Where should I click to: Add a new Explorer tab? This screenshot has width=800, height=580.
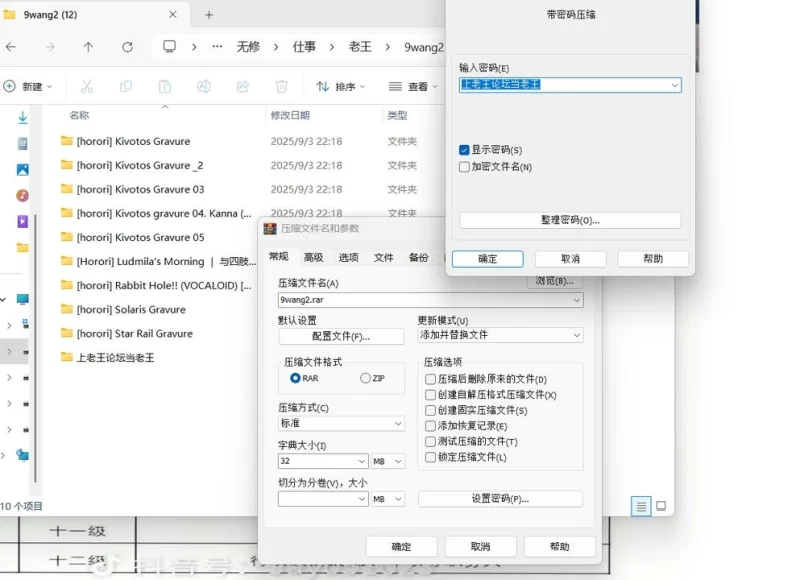coord(209,15)
